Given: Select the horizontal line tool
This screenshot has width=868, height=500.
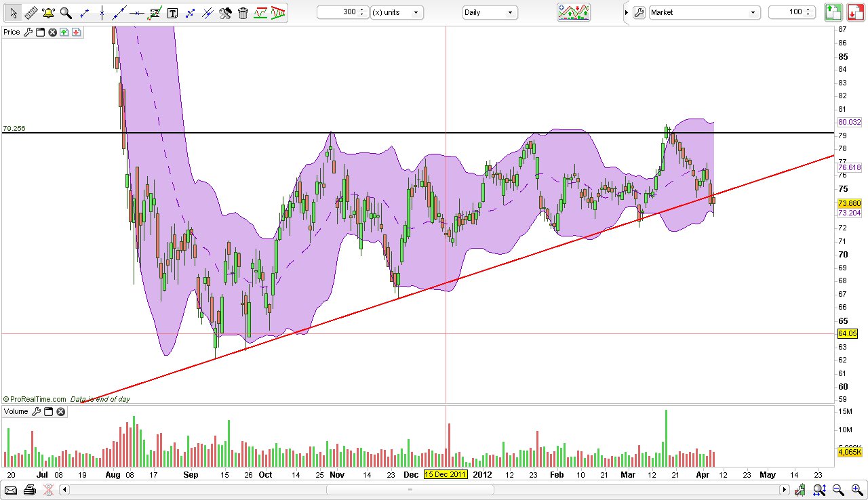Looking at the screenshot, I should coord(136,12).
